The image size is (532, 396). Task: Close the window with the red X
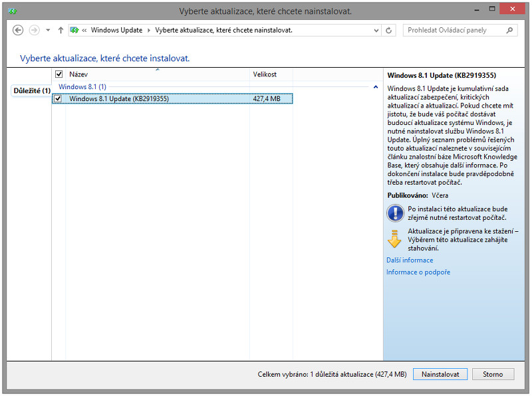pos(512,9)
